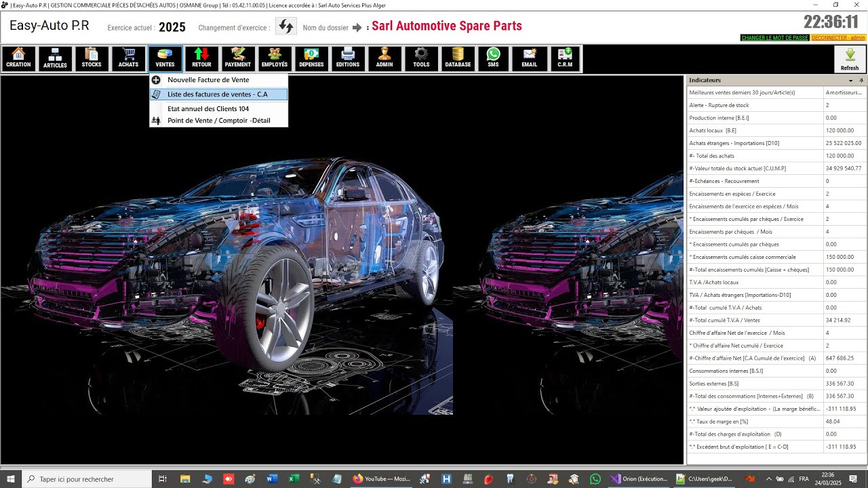The height and width of the screenshot is (488, 868).
Task: Select Nouvelle Facture de Vente
Action: click(x=218, y=80)
